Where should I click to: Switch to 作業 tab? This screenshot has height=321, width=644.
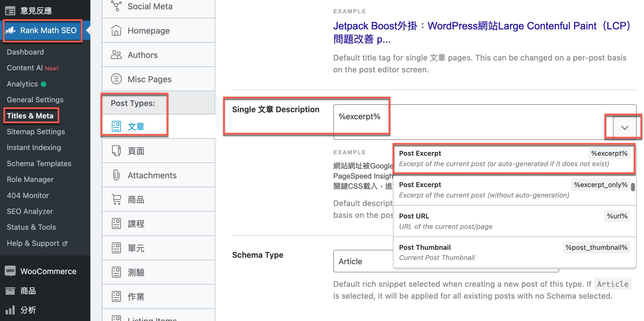[x=158, y=297]
